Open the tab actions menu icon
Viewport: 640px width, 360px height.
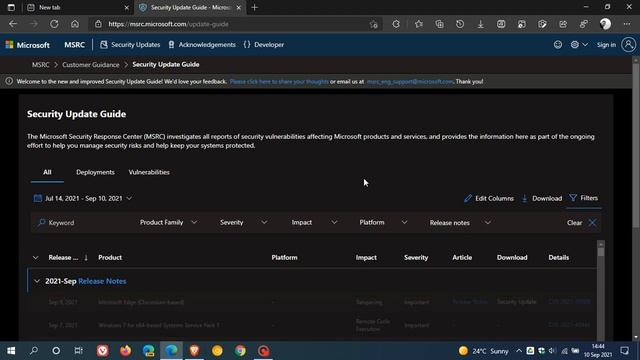point(11,7)
